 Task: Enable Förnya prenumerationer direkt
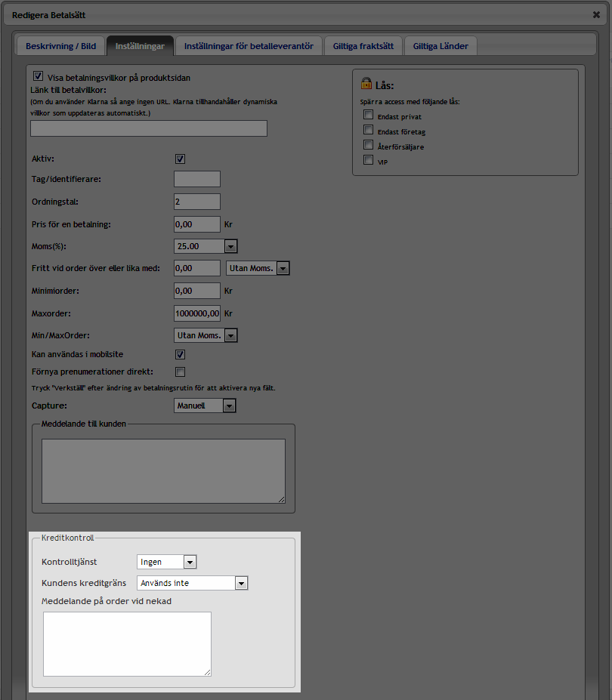tap(180, 372)
